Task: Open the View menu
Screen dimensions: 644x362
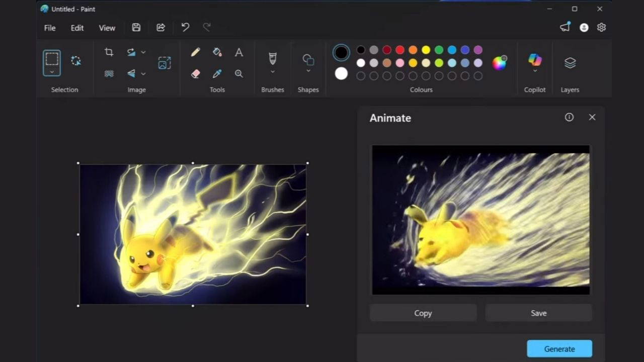Action: click(107, 28)
